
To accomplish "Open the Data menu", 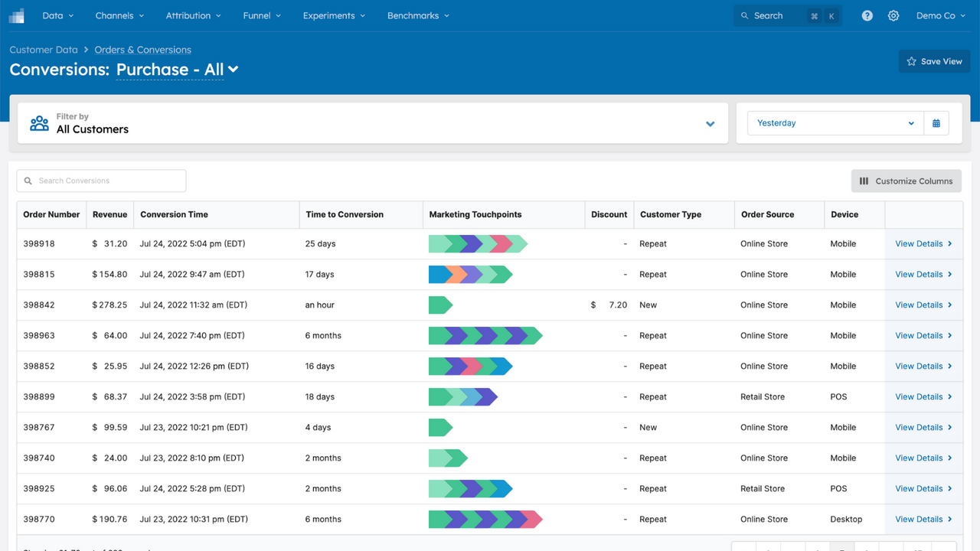I will (x=57, y=15).
